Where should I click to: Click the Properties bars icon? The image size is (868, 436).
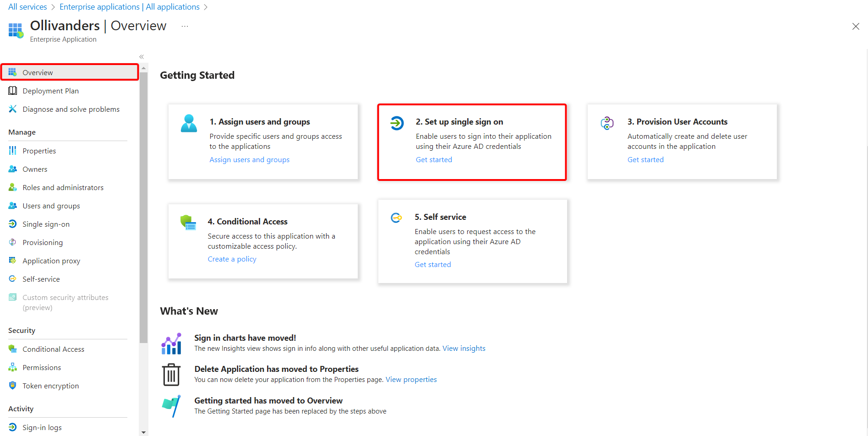(12, 151)
